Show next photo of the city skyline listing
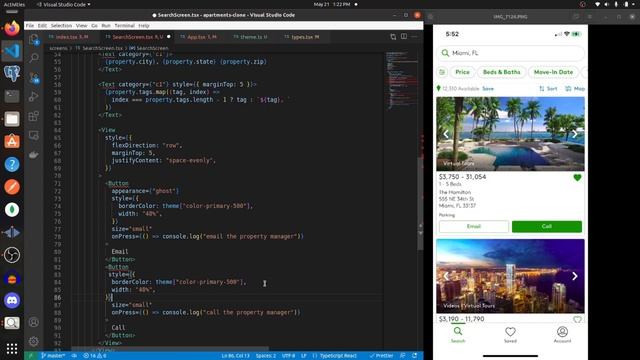 tap(575, 276)
